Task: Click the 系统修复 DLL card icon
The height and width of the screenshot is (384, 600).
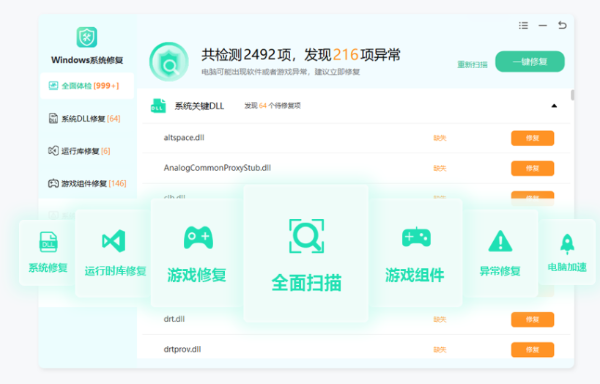Action: pos(48,242)
